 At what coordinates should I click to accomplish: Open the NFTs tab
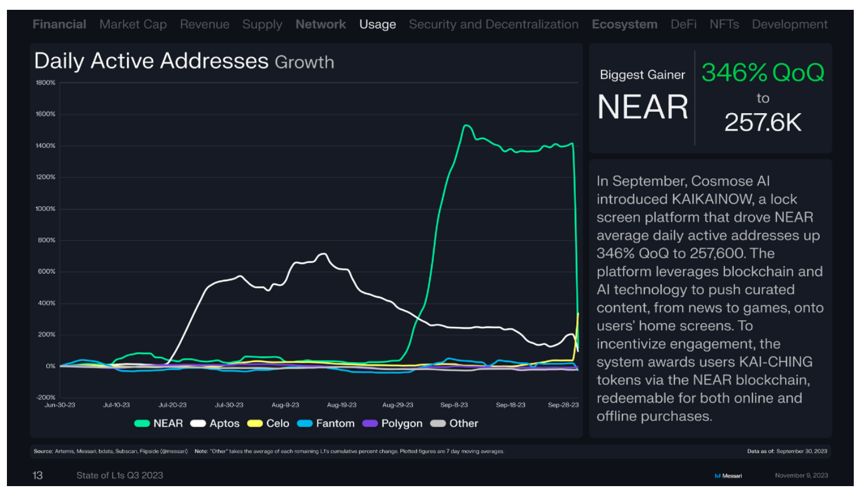(x=725, y=24)
